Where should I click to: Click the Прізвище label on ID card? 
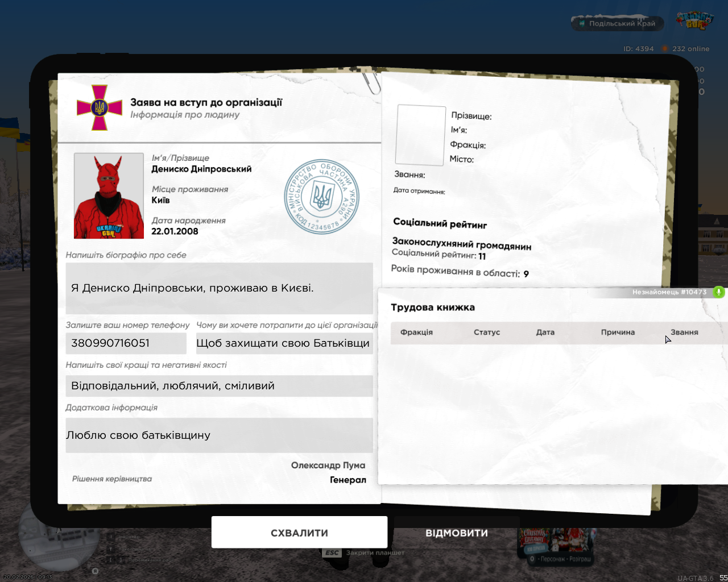471,116
